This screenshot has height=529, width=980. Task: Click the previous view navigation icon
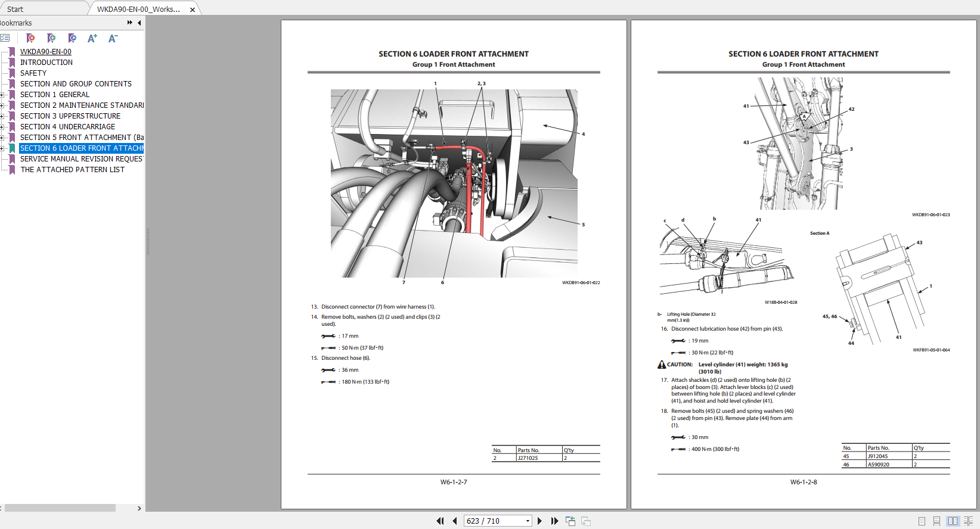[570, 521]
